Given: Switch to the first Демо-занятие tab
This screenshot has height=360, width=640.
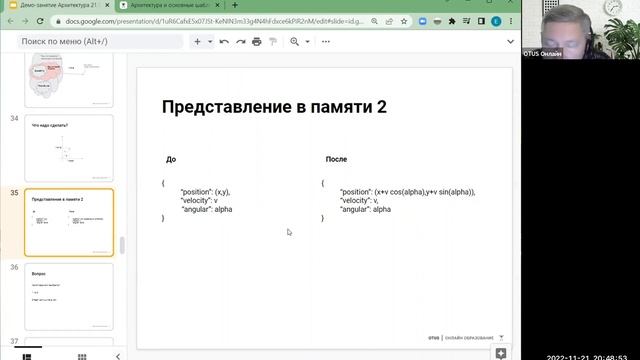Looking at the screenshot, I should coord(60,5).
